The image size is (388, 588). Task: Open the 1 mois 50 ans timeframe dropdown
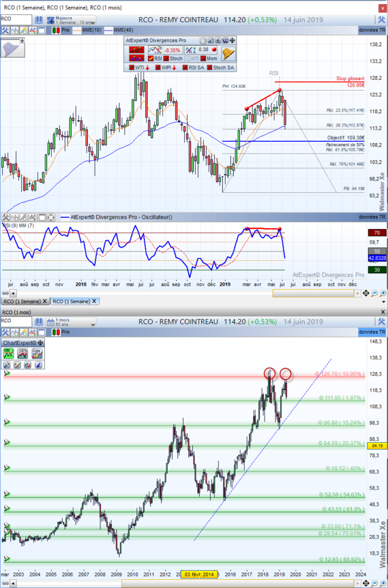pos(71,322)
